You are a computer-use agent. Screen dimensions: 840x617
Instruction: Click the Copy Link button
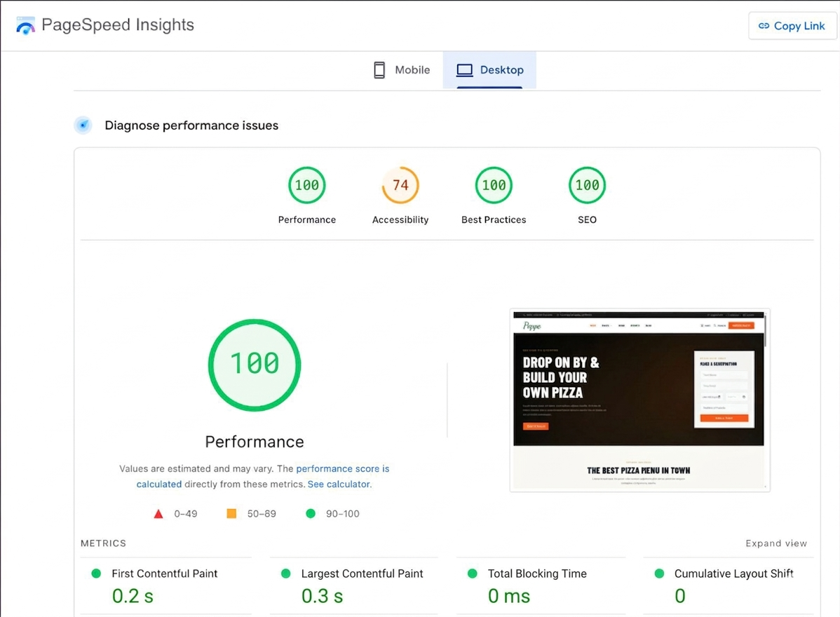(x=792, y=26)
